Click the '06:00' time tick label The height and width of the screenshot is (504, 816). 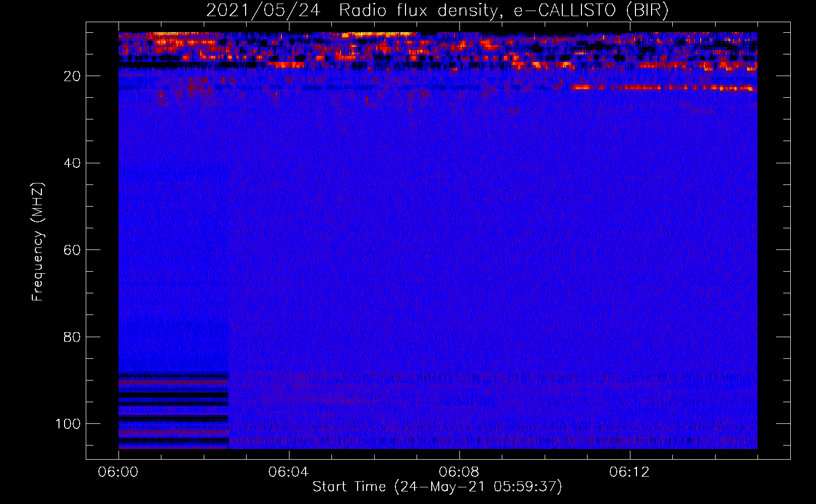coord(118,472)
